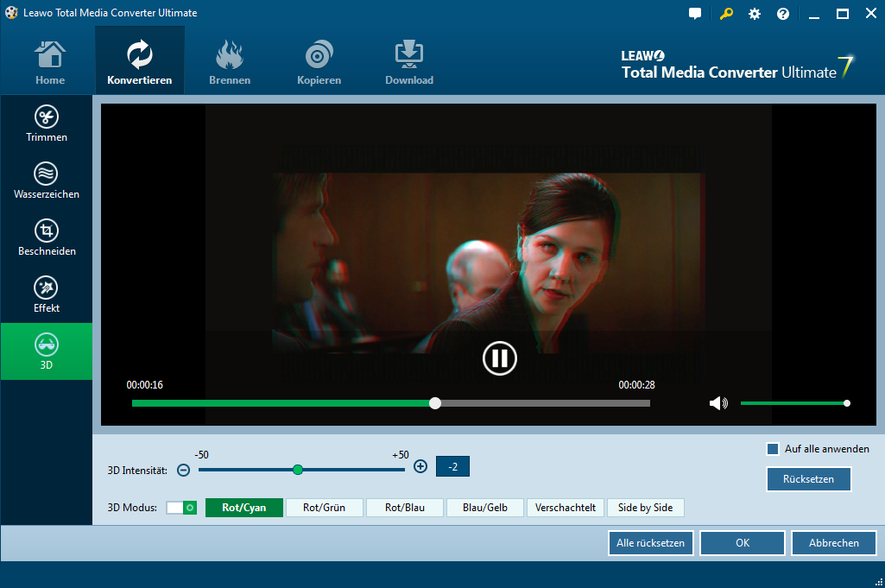Increase 3D intensity with plus button
The image size is (885, 588).
point(420,466)
